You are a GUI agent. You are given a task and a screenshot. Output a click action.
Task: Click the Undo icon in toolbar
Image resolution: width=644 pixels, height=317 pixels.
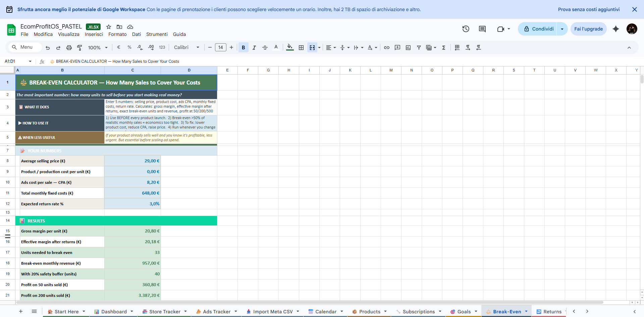click(x=48, y=48)
